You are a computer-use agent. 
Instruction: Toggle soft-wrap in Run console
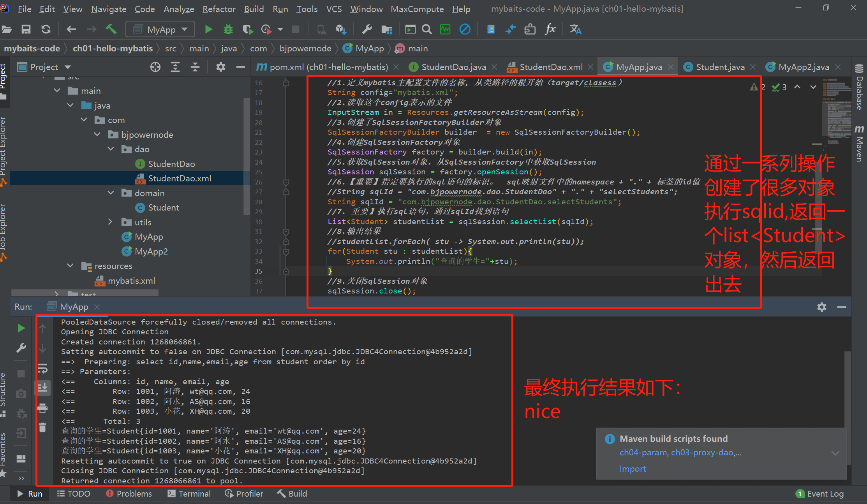pos(43,368)
